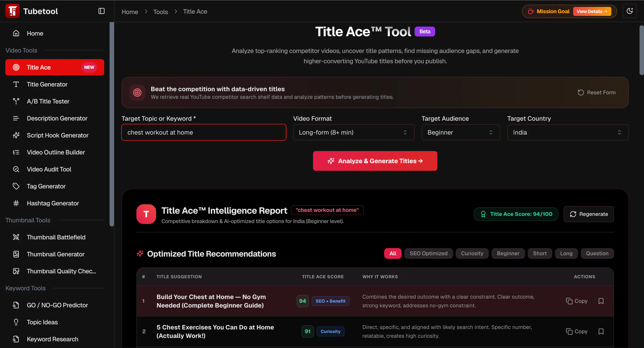Image resolution: width=644 pixels, height=348 pixels.
Task: Bookmark the 'Build Your Chest at Home' title
Action: coord(601,301)
